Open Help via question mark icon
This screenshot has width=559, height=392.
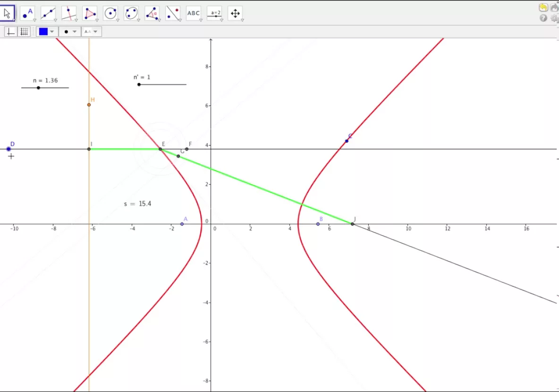click(543, 18)
